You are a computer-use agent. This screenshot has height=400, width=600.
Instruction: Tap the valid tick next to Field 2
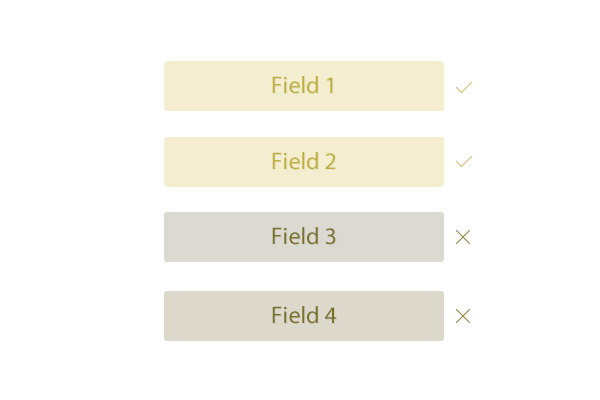464,161
